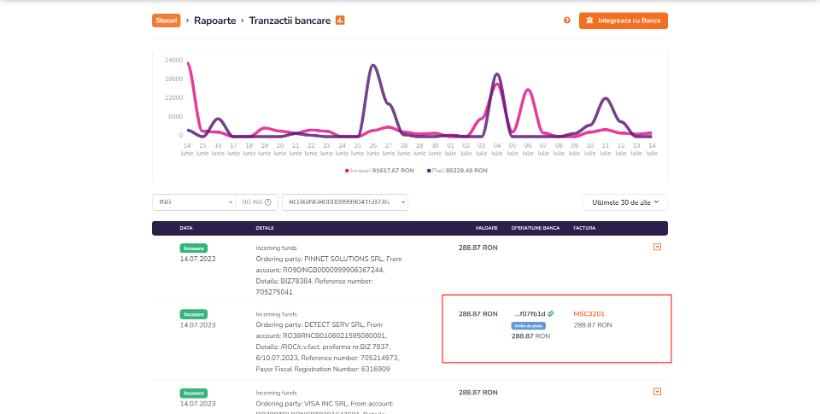Click the Integreaza cu Banca button
This screenshot has width=820, height=414.
(x=623, y=20)
